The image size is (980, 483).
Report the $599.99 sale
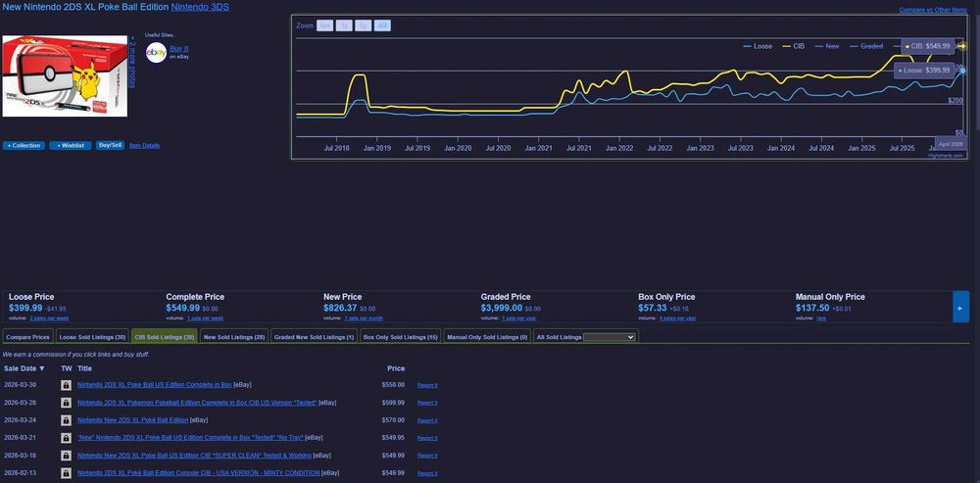tap(427, 403)
